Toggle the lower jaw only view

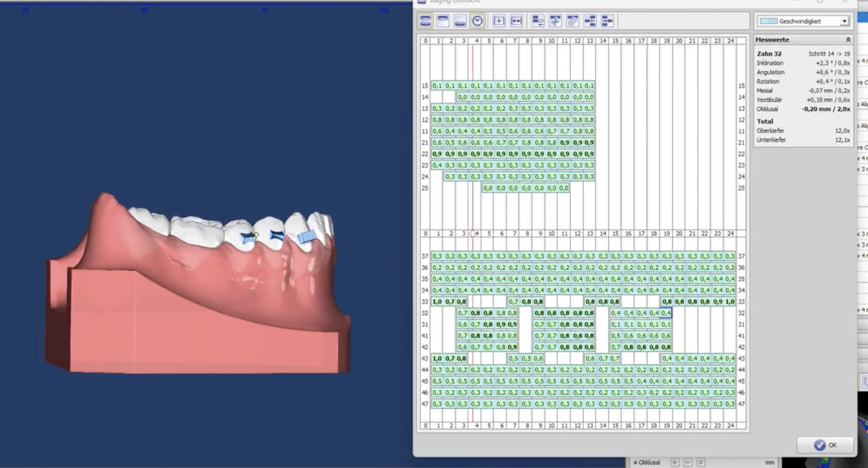click(460, 21)
